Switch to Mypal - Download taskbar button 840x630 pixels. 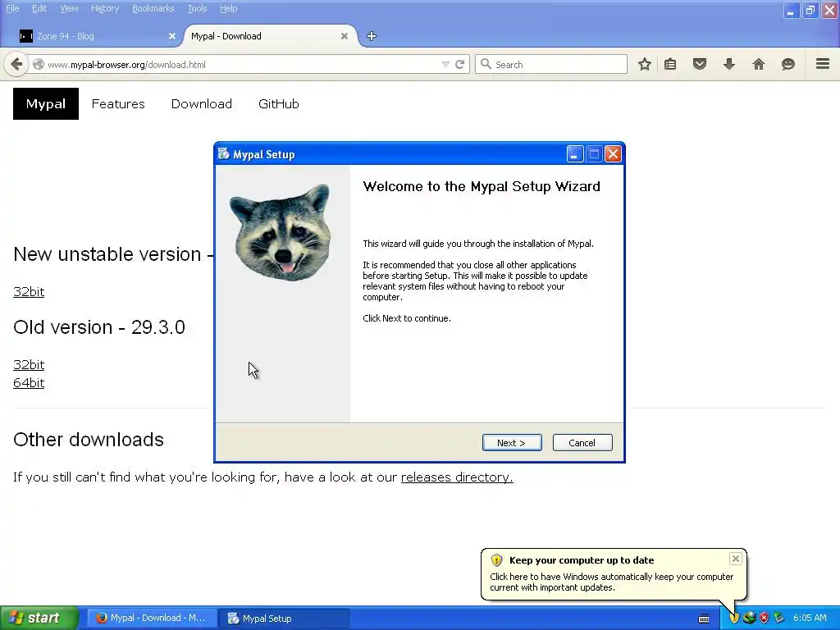click(152, 618)
